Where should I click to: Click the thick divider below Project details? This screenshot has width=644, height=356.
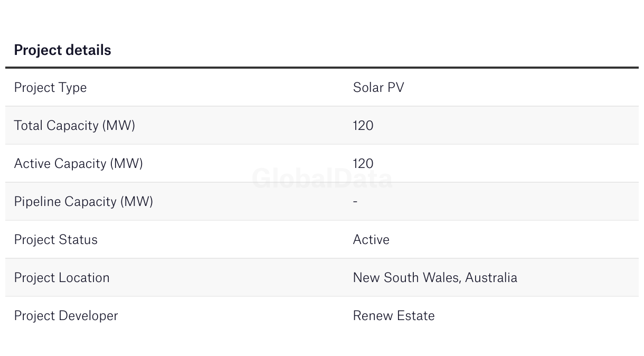322,68
